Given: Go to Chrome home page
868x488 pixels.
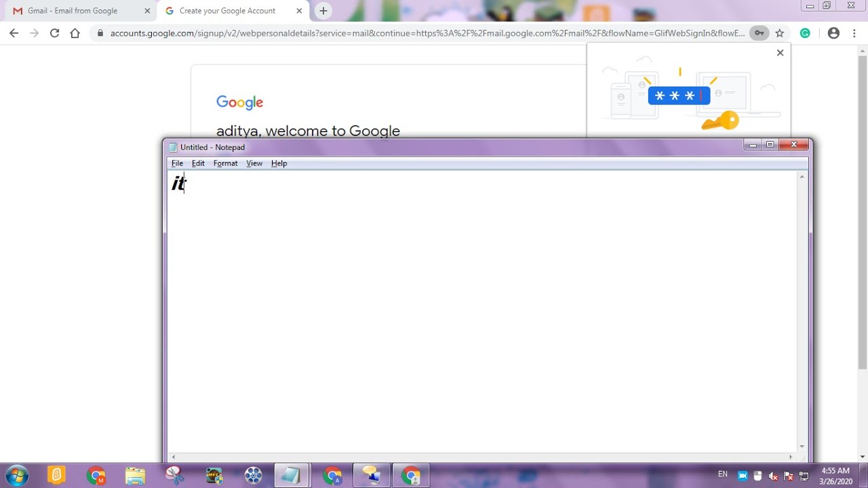Looking at the screenshot, I should pyautogui.click(x=75, y=33).
